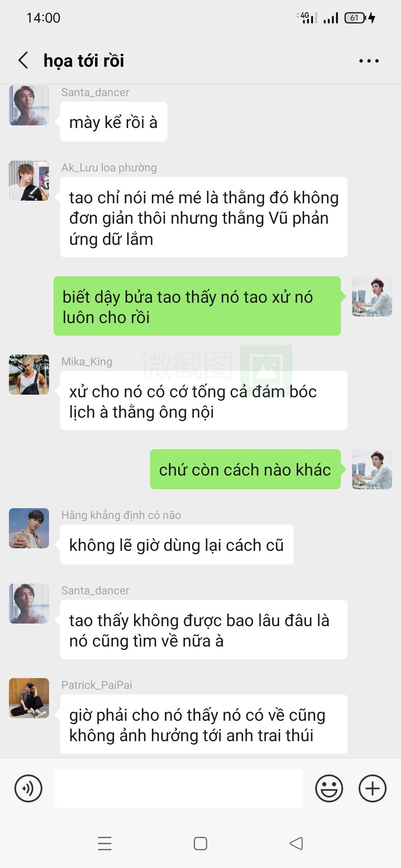Tap the plus attachments icon
This screenshot has width=401, height=868.
pyautogui.click(x=372, y=788)
